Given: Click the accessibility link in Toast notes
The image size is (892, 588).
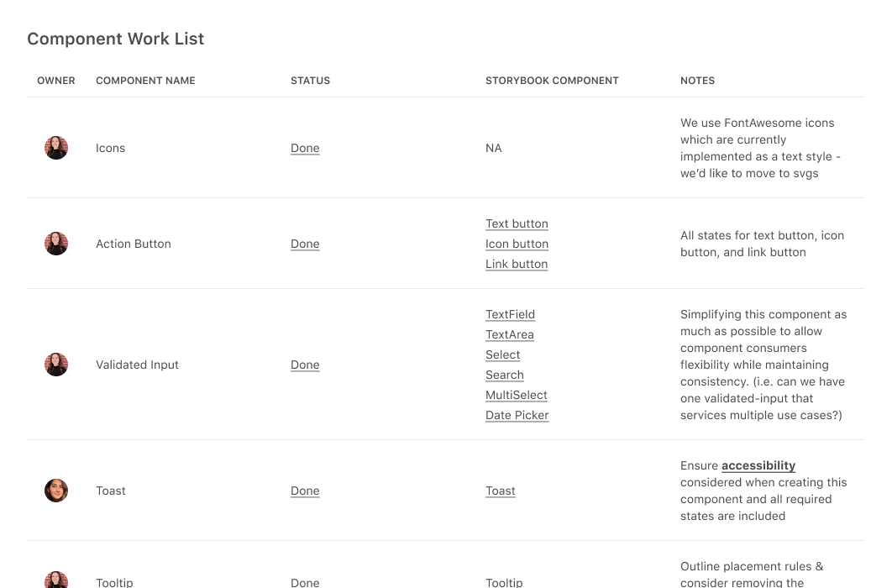Looking at the screenshot, I should 758,465.
